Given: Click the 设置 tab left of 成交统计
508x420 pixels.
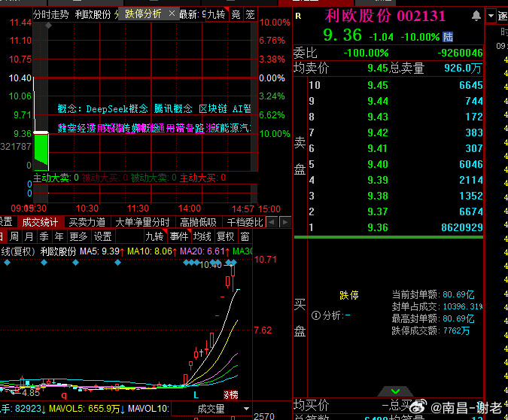Looking at the screenshot, I should (x=6, y=222).
